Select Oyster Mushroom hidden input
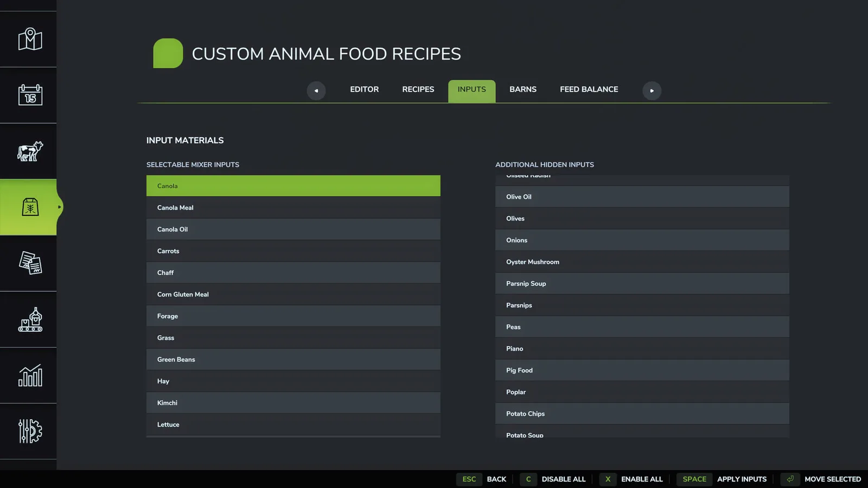Image resolution: width=868 pixels, height=488 pixels. (x=642, y=262)
